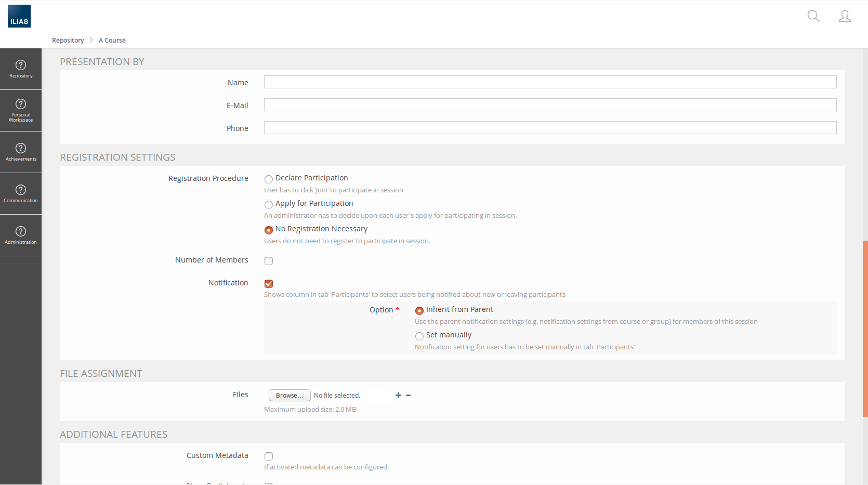The width and height of the screenshot is (868, 485).
Task: Enable the Number of Members checkbox
Action: 269,261
